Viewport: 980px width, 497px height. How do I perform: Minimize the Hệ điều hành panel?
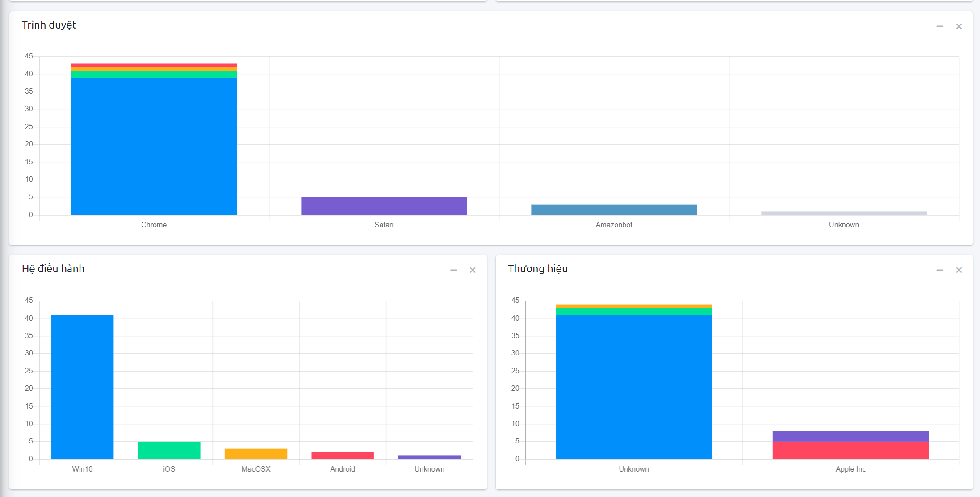[454, 270]
